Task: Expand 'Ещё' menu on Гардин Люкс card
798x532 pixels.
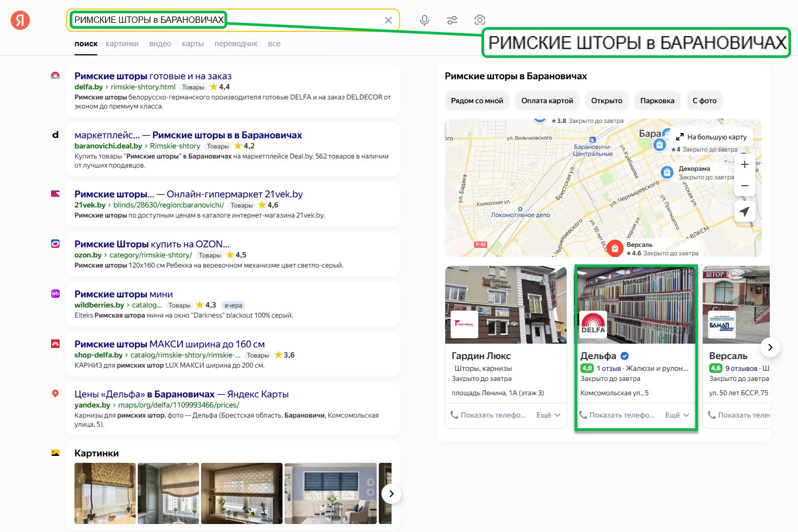Action: [x=548, y=415]
